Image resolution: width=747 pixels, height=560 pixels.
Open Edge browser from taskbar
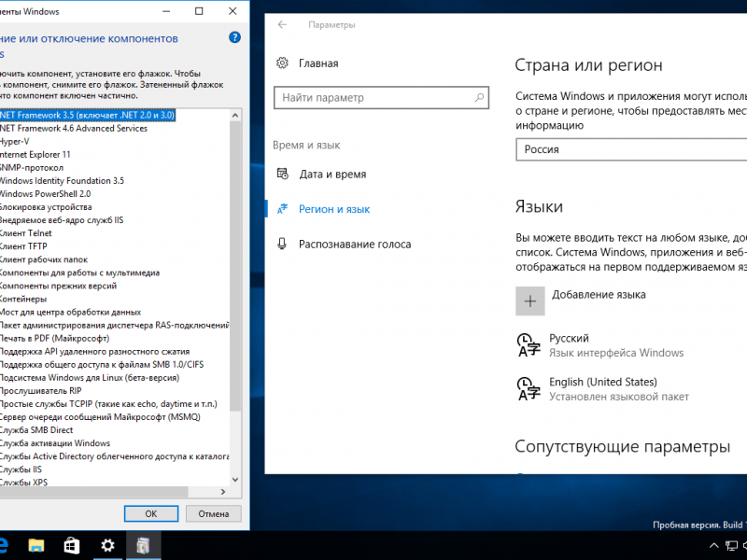pos(4,545)
